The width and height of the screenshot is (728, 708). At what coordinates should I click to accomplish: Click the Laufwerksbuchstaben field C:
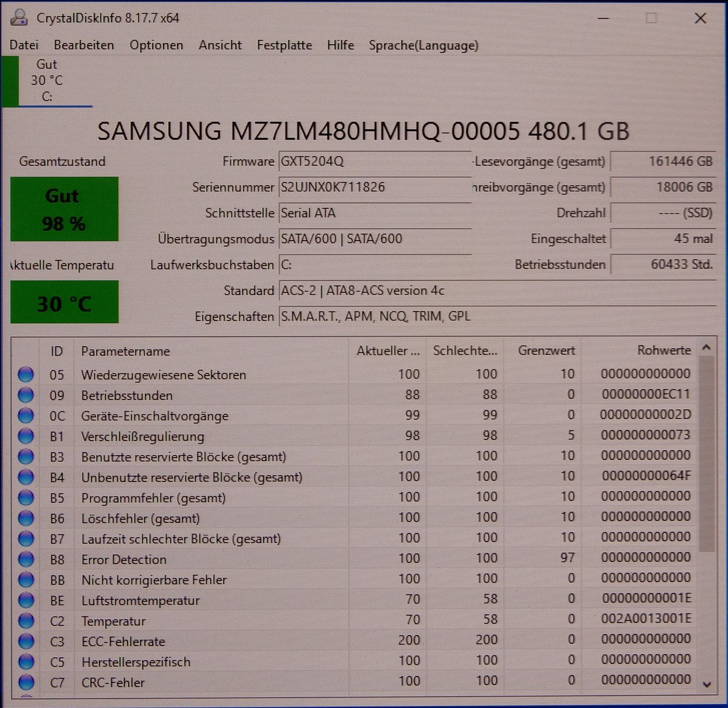[375, 264]
